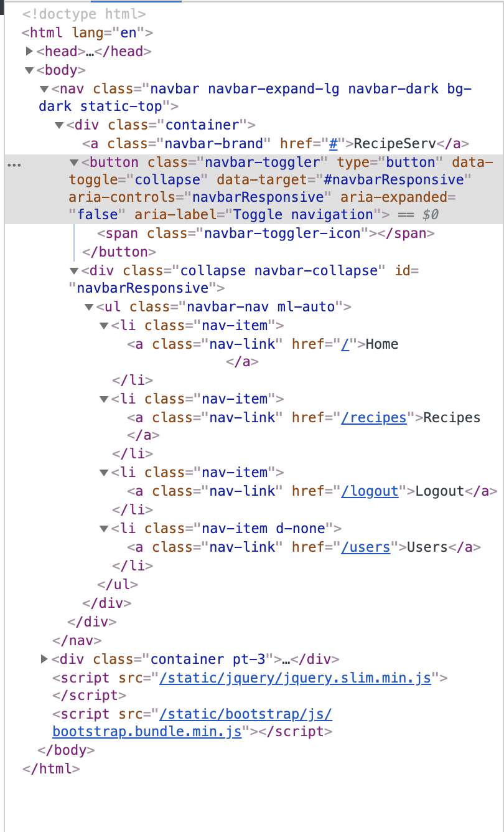Click the Logout link text
The image size is (504, 832).
(x=440, y=491)
